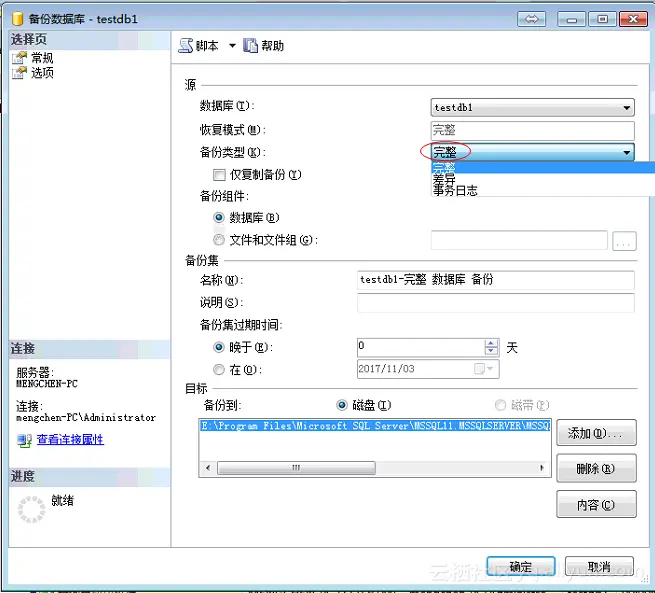Click the progress spinner icon
655x593 pixels.
(31, 509)
